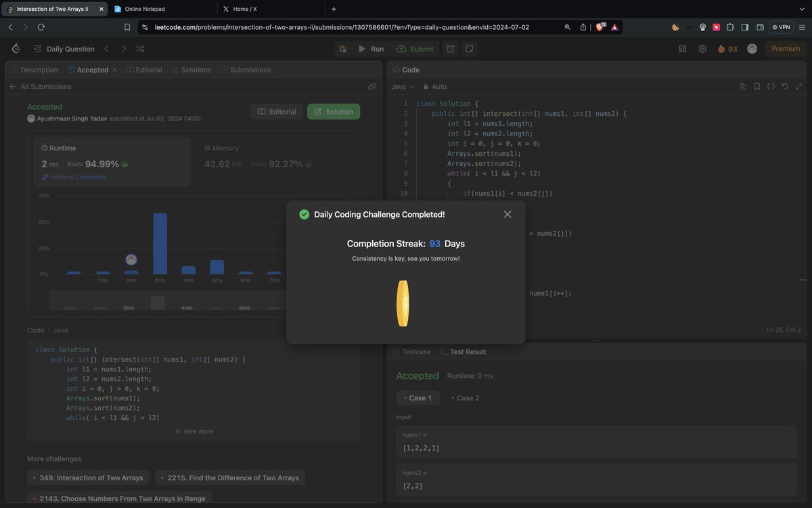Viewport: 812px width, 508px height.
Task: Open the settings gear in LeetCode toolbar
Action: coord(702,49)
